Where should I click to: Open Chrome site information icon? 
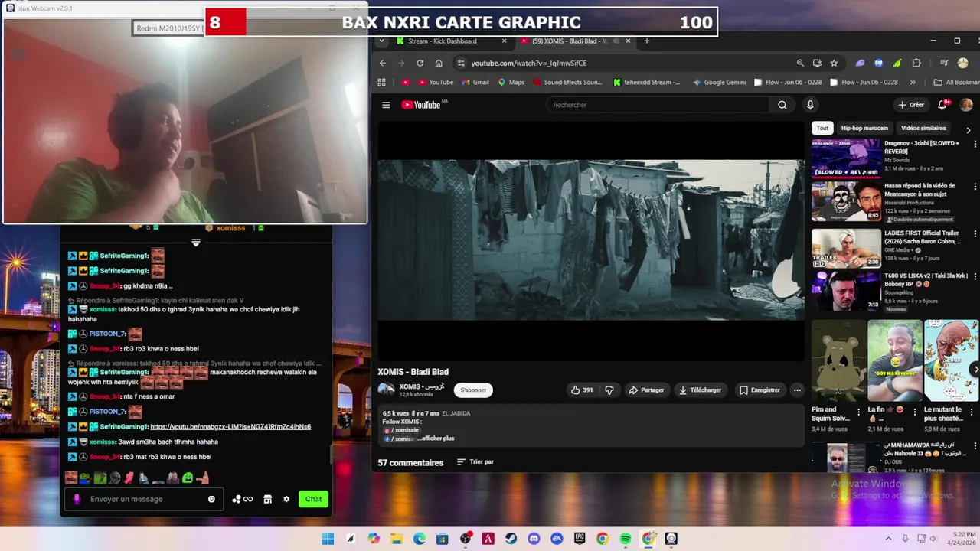pos(460,63)
